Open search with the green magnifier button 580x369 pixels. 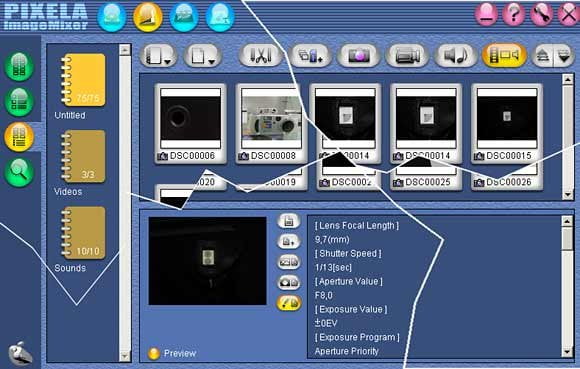(19, 172)
